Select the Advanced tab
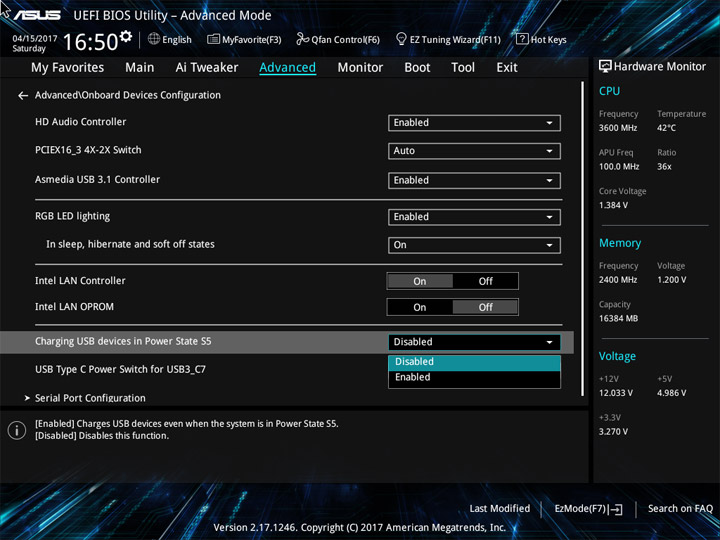 [287, 68]
